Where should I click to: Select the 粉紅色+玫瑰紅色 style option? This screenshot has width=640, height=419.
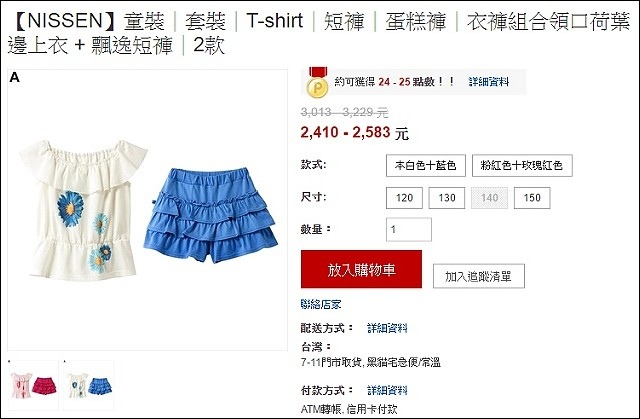tap(522, 165)
